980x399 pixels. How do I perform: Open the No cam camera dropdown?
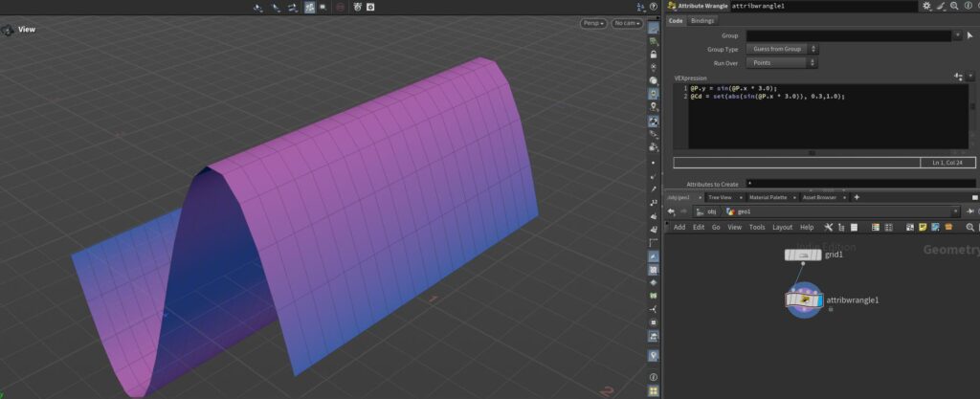(627, 23)
